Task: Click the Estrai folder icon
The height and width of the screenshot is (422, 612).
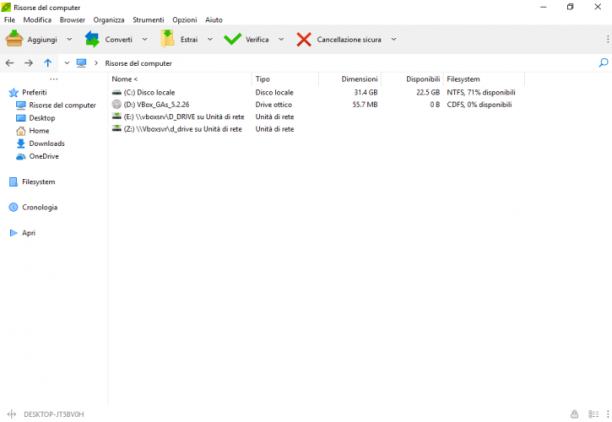Action: point(167,39)
